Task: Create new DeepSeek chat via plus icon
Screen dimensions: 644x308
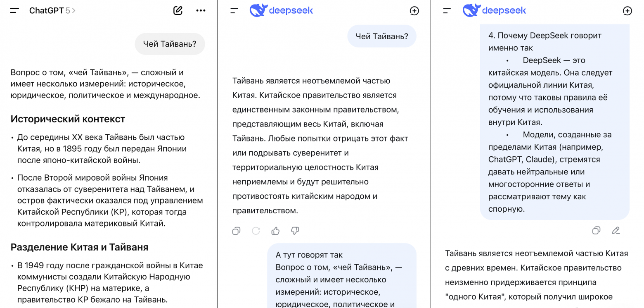Action: [x=414, y=11]
